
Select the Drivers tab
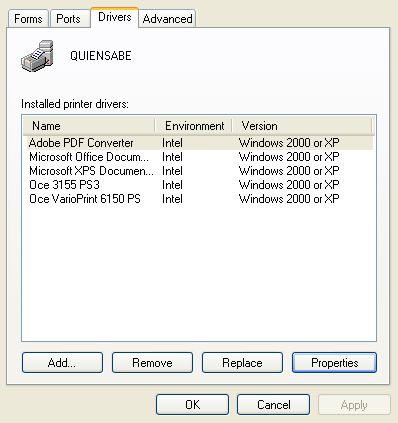tap(114, 17)
